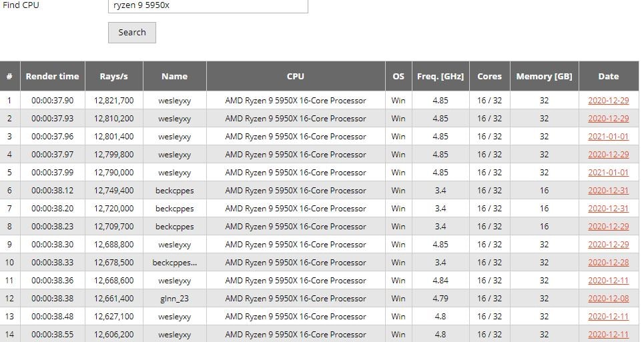Click the Rays/s value 12,678,500
Image resolution: width=644 pixels, height=342 pixels.
(113, 263)
